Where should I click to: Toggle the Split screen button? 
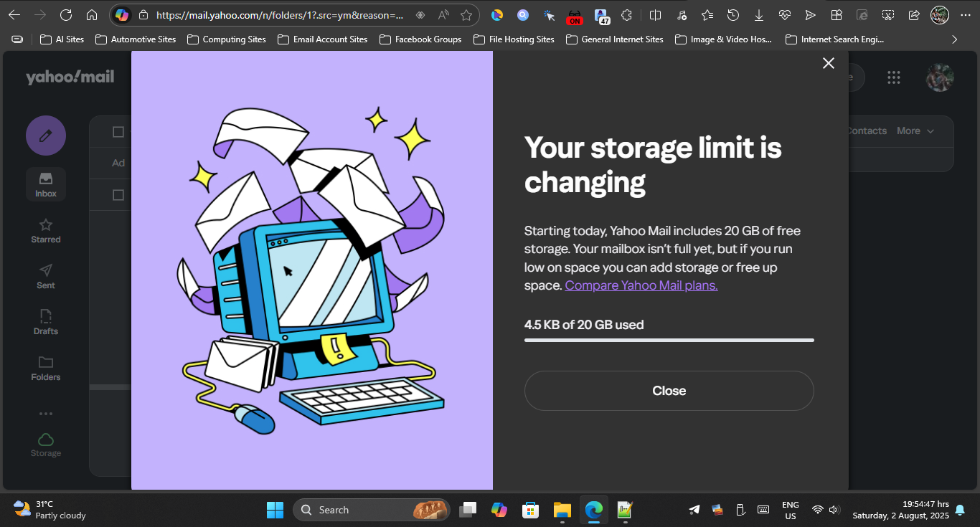click(x=656, y=15)
